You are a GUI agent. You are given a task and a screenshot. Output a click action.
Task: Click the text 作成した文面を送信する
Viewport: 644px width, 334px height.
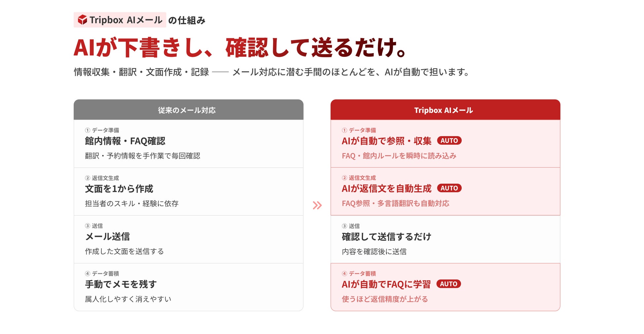pyautogui.click(x=124, y=251)
